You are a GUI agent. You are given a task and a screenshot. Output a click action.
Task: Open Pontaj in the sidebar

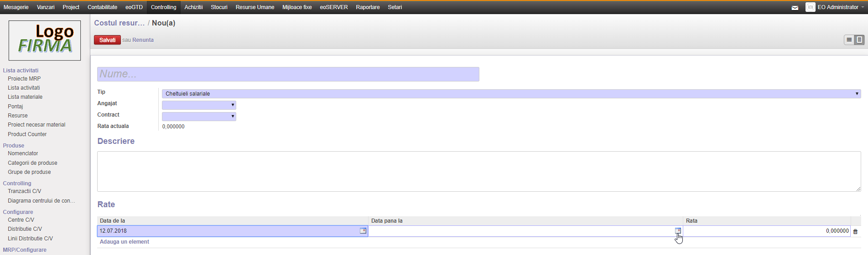[16, 107]
